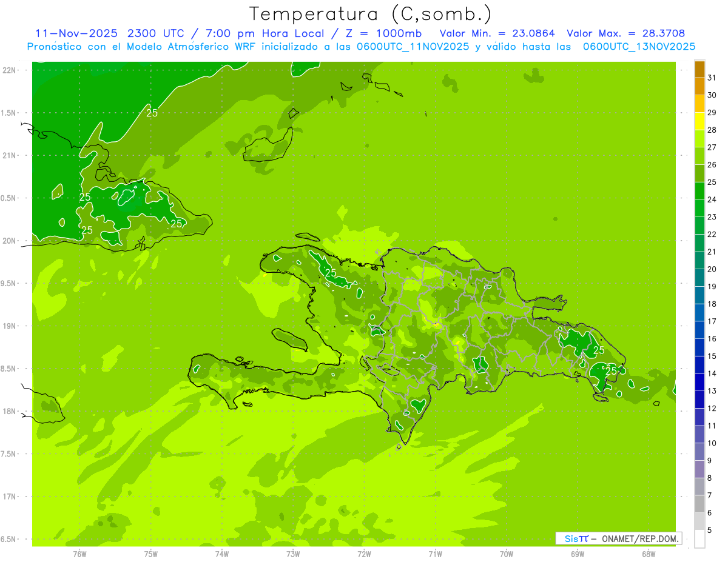Click the '70W' longitude label
728x562 pixels.
506,554
